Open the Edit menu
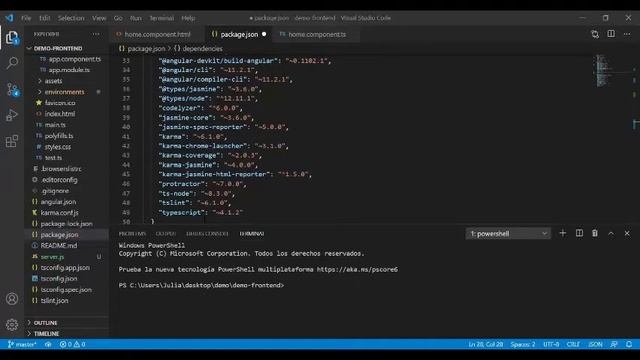This screenshot has width=640, height=360. click(x=45, y=18)
